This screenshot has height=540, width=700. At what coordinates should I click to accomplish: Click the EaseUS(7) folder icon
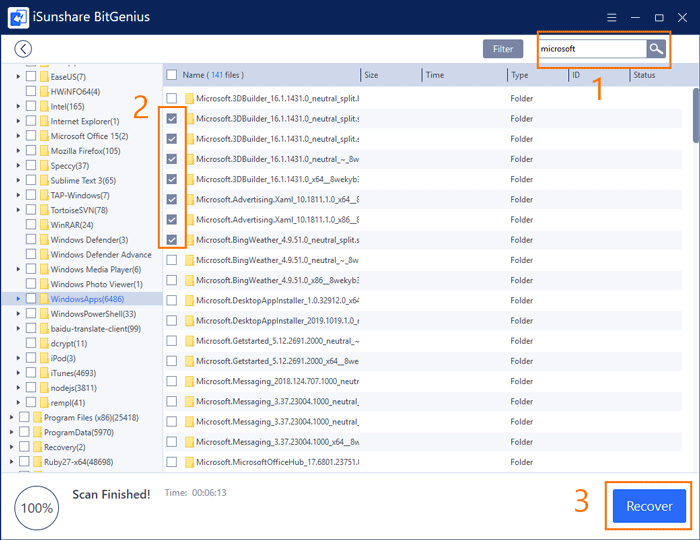click(x=44, y=77)
